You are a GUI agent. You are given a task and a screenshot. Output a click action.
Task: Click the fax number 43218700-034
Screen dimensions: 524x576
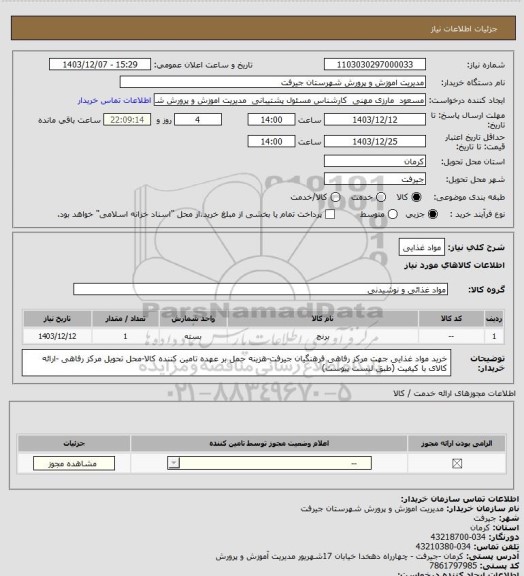pyautogui.click(x=458, y=537)
